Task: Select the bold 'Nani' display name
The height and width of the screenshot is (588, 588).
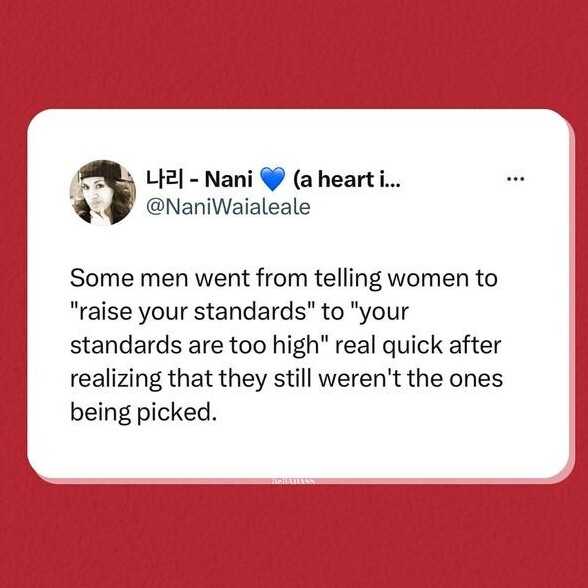Action: click(x=229, y=179)
